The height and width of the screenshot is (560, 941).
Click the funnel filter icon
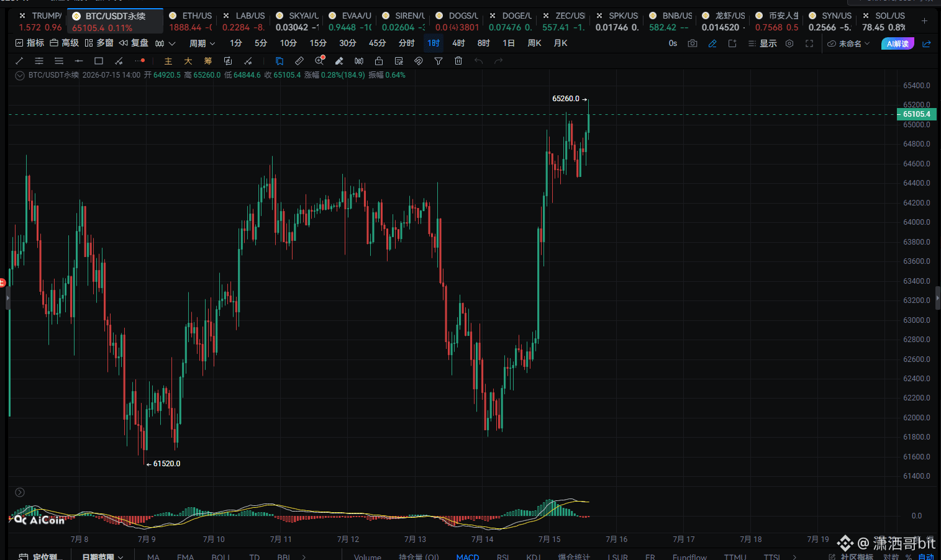439,61
